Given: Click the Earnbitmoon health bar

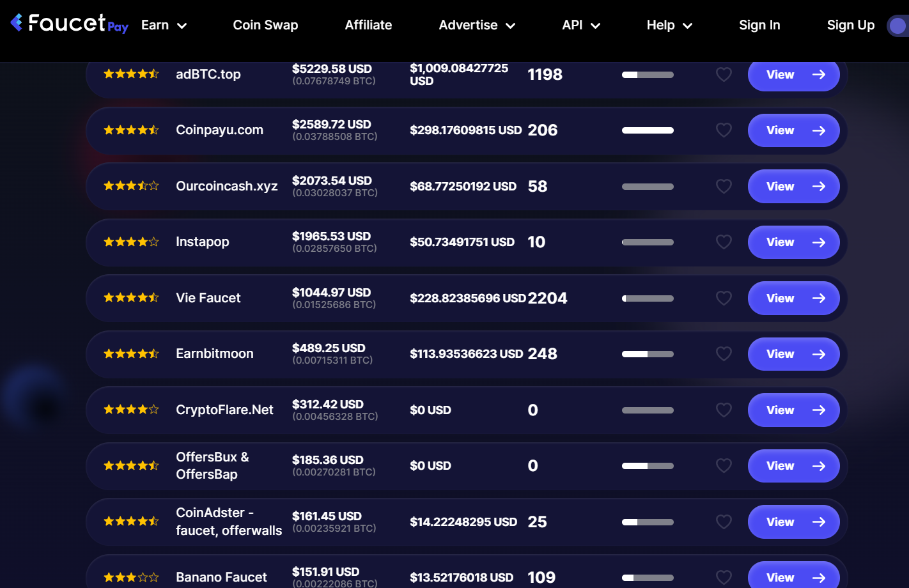Looking at the screenshot, I should point(648,354).
